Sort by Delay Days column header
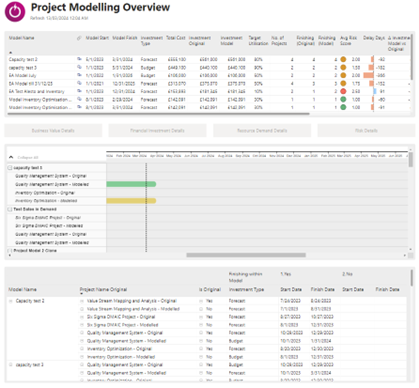419x388 pixels. pos(374,38)
